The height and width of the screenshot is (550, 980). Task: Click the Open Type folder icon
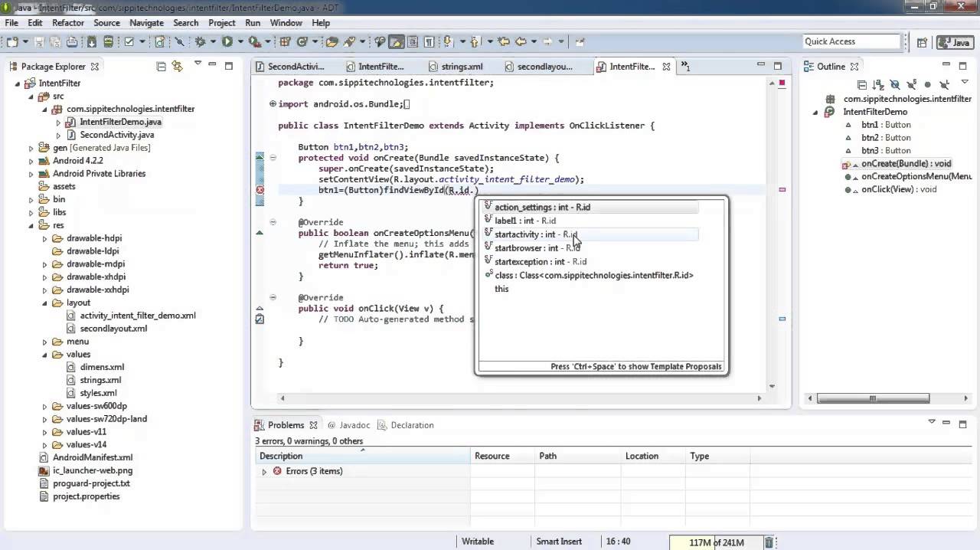333,42
